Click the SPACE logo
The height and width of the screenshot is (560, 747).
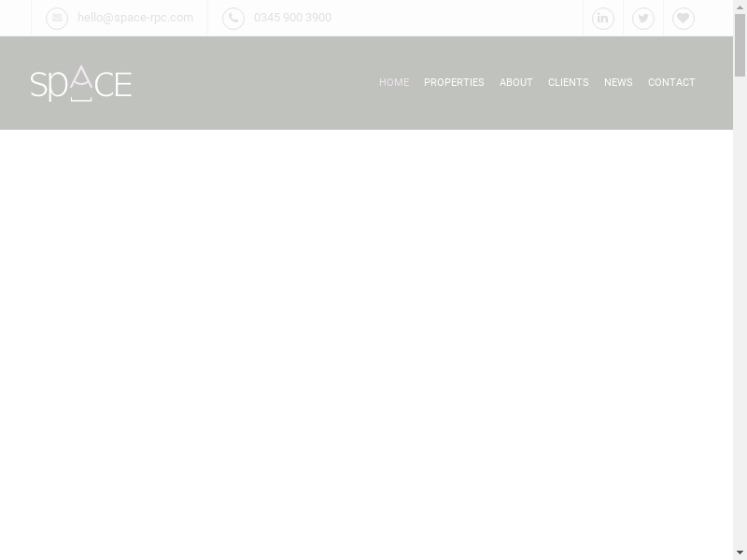81,83
